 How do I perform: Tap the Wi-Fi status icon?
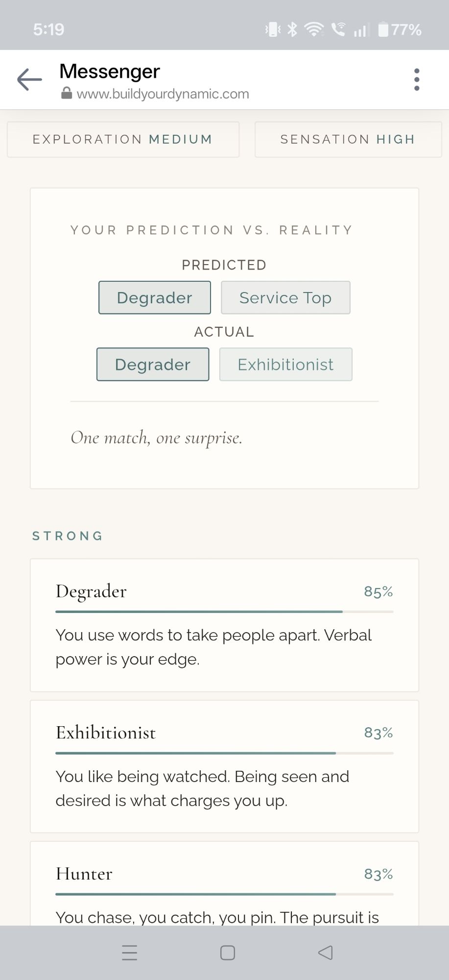(314, 30)
